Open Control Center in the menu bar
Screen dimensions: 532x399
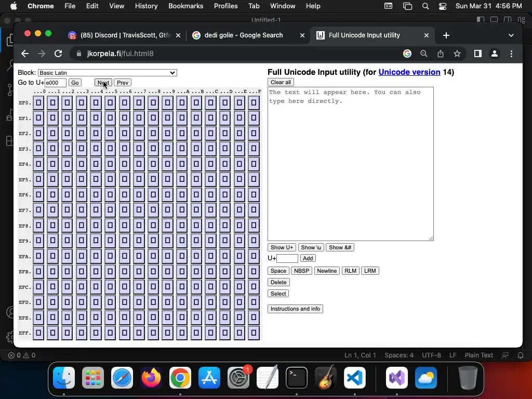click(443, 6)
